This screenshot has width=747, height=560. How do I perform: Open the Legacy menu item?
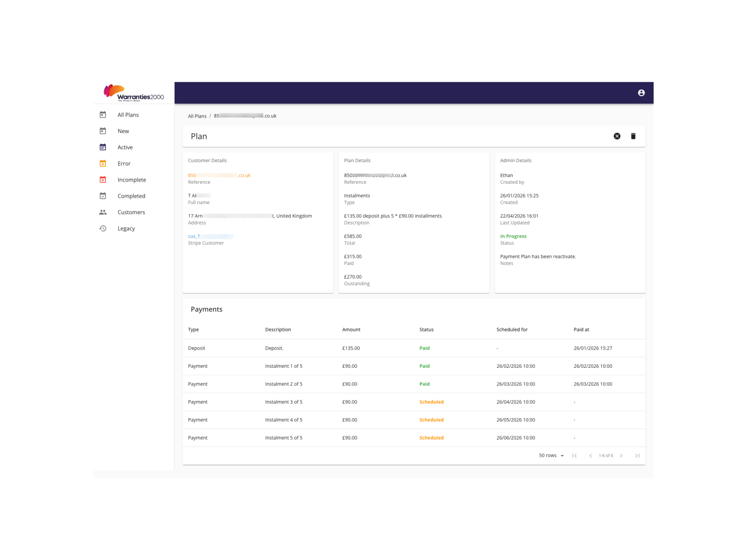coord(126,229)
